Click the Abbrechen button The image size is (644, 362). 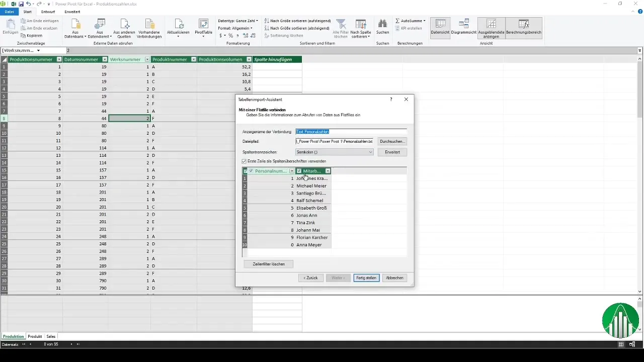tap(395, 278)
